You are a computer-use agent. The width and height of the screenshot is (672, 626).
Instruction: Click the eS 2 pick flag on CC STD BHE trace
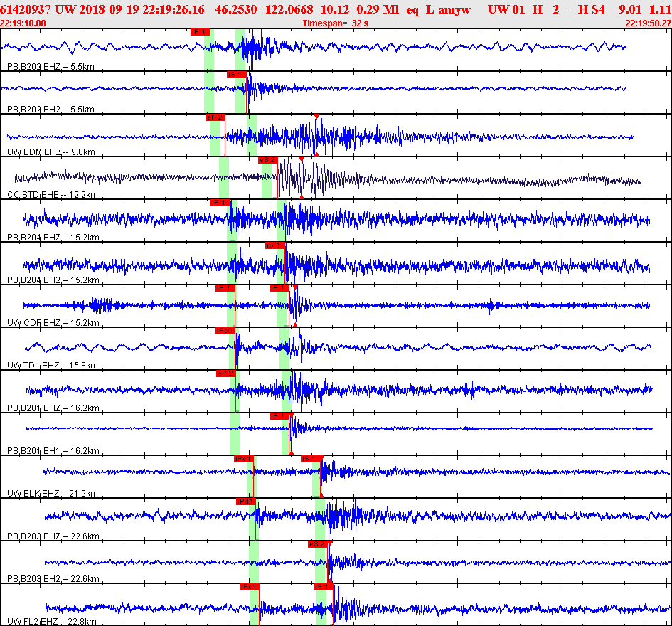pos(268,160)
